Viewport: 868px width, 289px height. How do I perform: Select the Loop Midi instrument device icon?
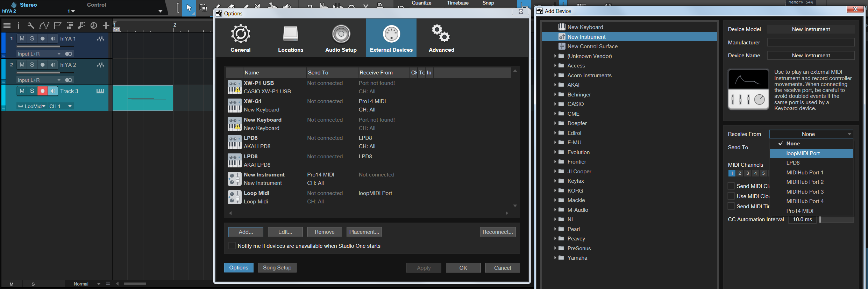click(x=234, y=197)
